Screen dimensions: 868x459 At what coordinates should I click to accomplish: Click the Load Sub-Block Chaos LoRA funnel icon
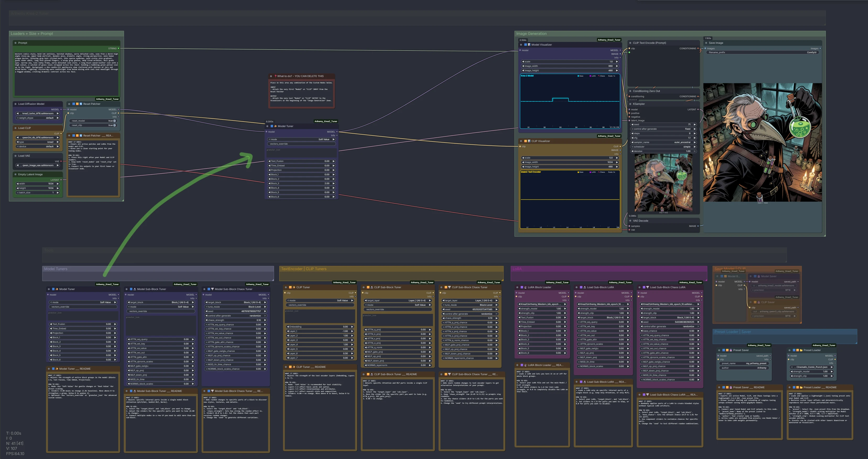click(648, 287)
